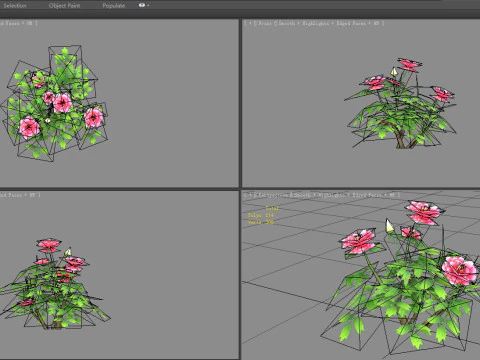Select the flower bush in Front viewport

[x=401, y=103]
